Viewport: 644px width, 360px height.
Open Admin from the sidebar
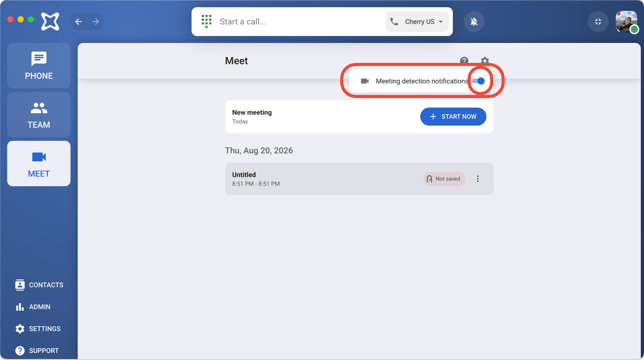tap(33, 307)
